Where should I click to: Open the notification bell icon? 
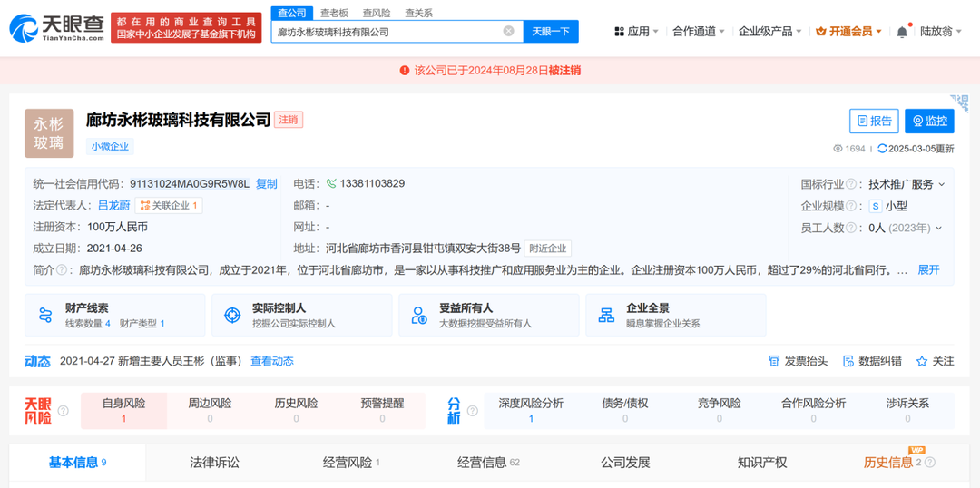point(902,31)
